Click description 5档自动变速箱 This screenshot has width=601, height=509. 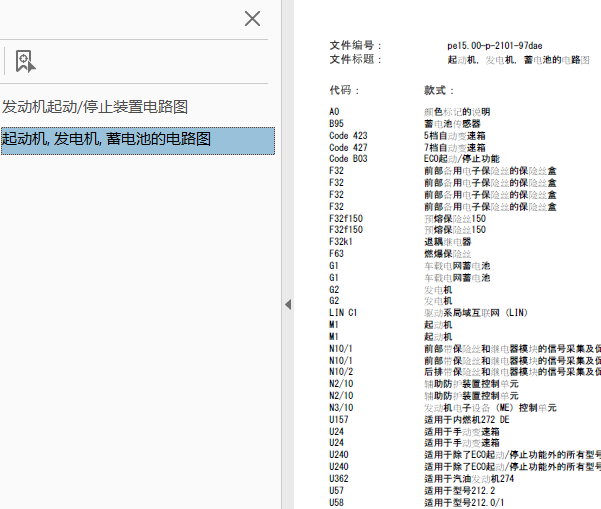(455, 136)
